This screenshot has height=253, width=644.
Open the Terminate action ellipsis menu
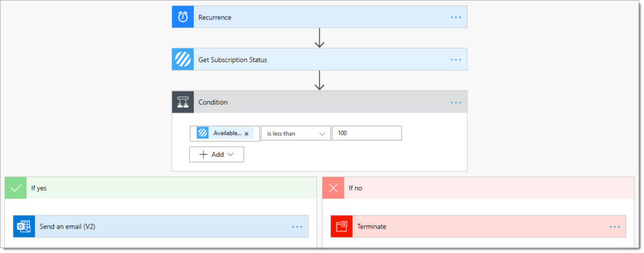(615, 227)
